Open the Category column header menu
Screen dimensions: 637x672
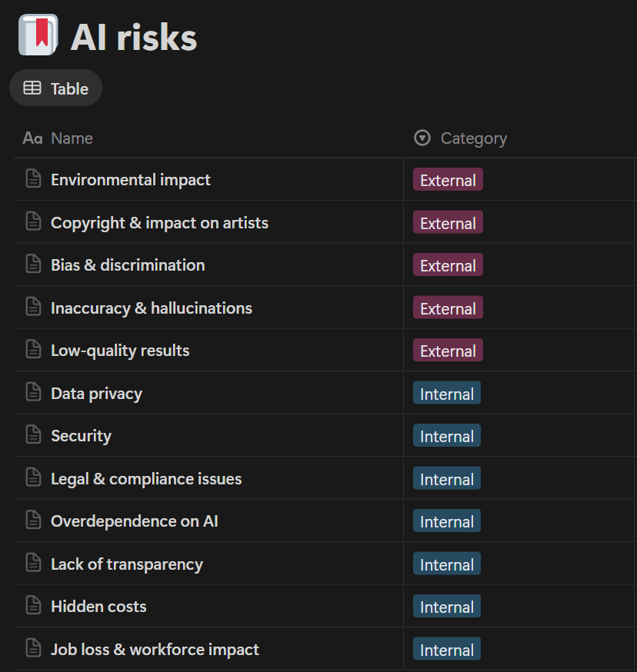[x=473, y=138]
